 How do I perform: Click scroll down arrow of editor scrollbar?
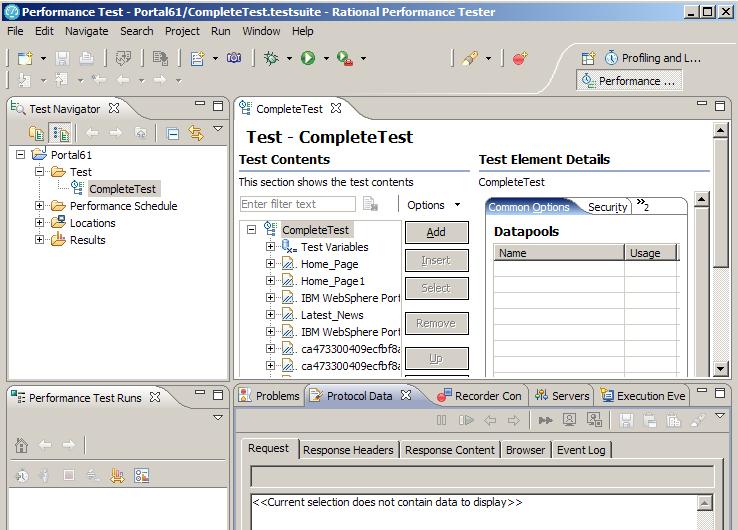pos(720,369)
